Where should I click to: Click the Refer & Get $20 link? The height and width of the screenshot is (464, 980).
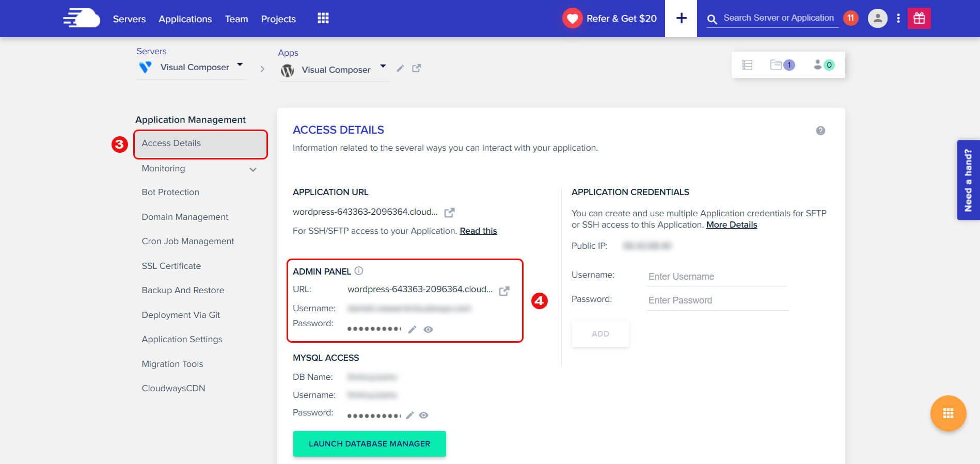coord(621,19)
